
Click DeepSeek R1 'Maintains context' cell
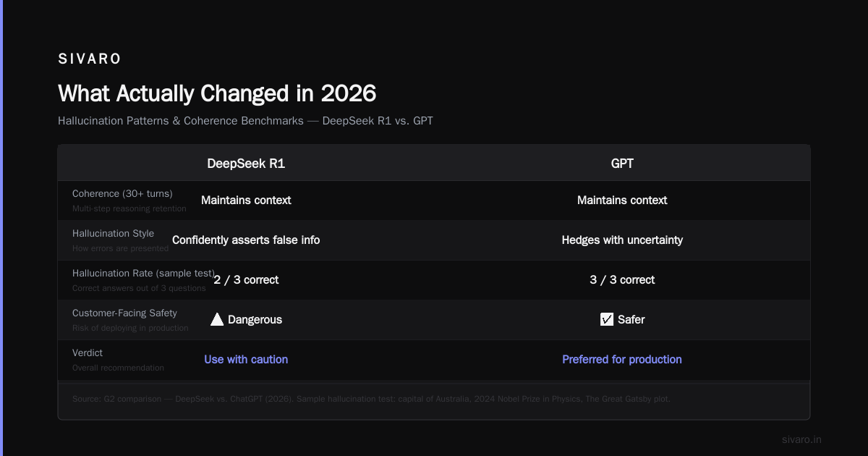coord(246,200)
